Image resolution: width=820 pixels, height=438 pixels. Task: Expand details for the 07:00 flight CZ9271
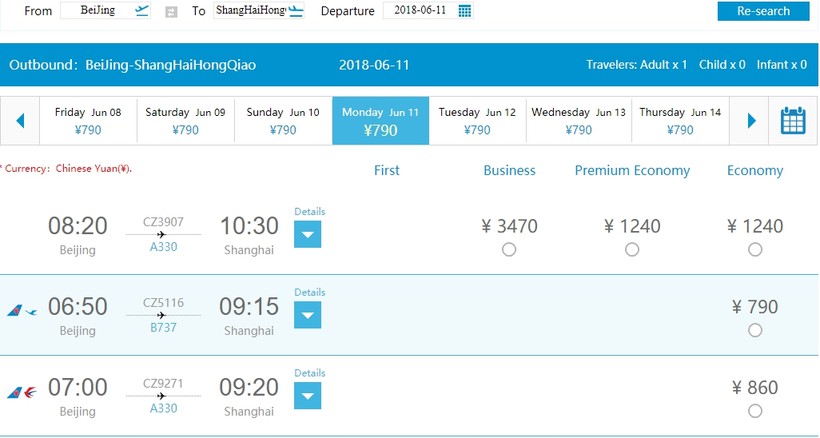coord(308,396)
